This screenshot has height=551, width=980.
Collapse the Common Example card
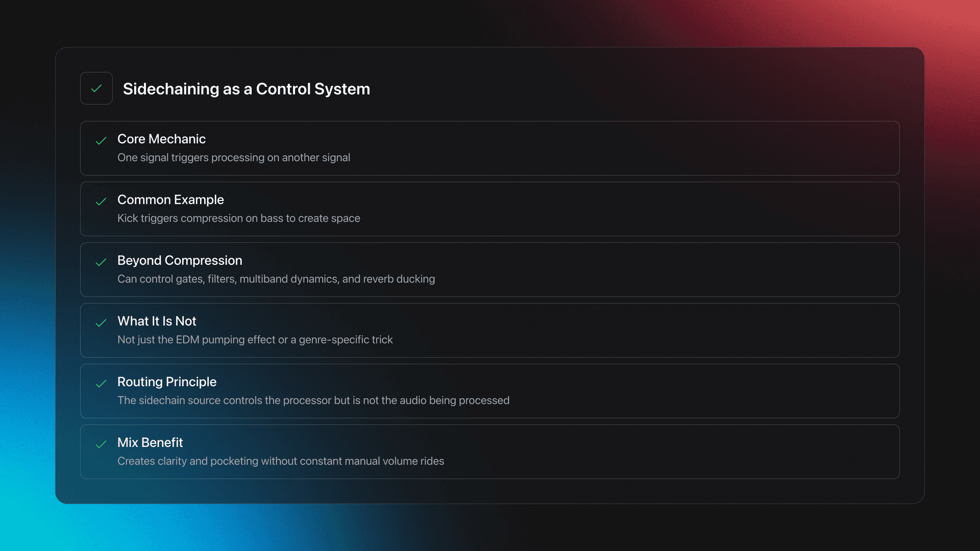490,209
